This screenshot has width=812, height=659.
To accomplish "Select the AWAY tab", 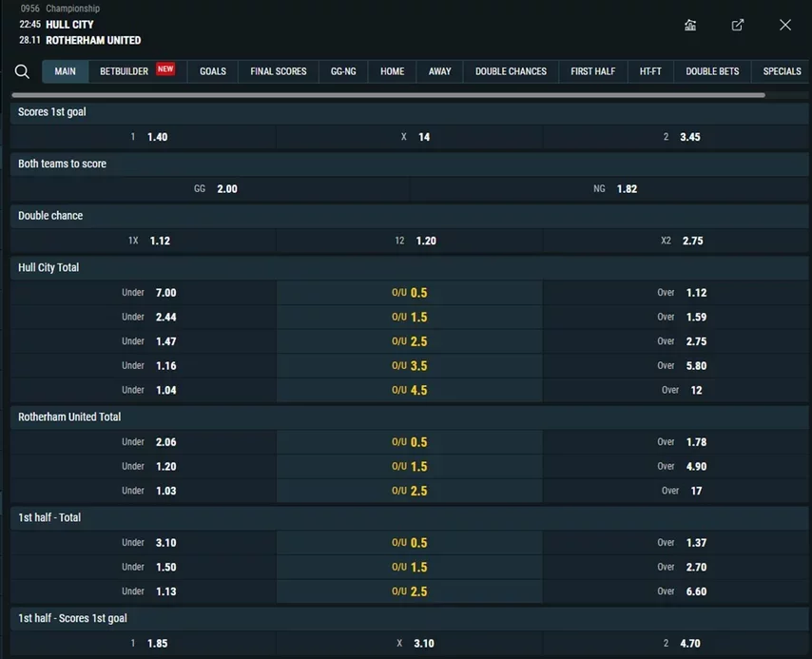I will coord(439,71).
